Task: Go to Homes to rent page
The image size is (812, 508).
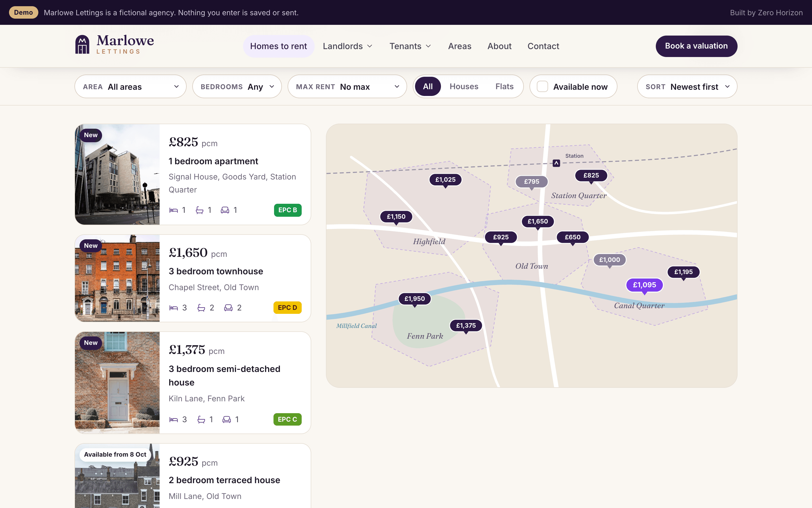Action: (x=279, y=46)
